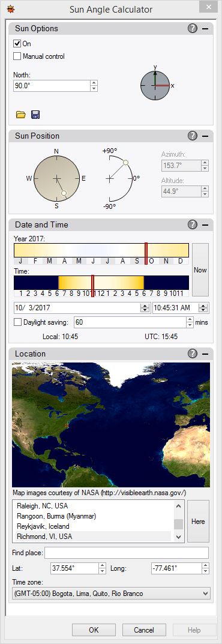Click the Find place input field

coord(127,553)
